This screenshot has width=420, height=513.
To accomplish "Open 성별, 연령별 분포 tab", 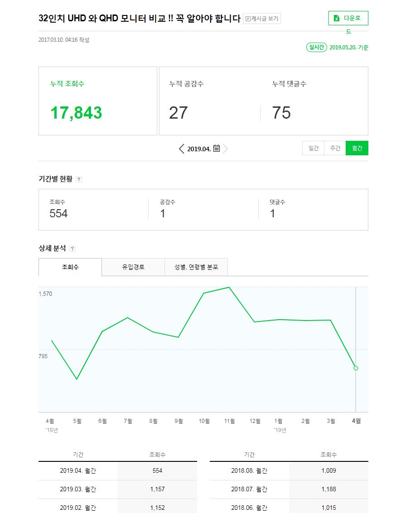I will 196,267.
